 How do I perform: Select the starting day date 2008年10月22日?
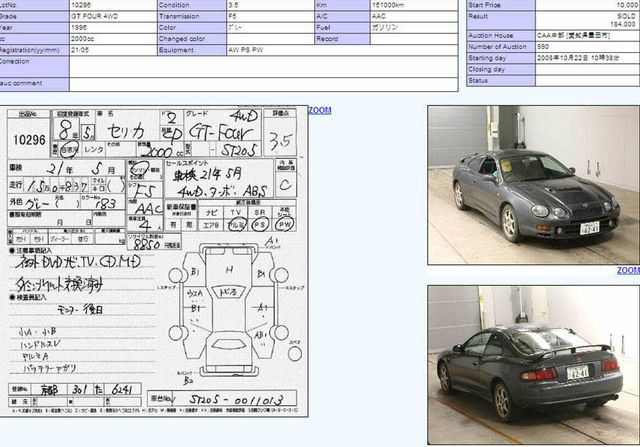[x=563, y=58]
